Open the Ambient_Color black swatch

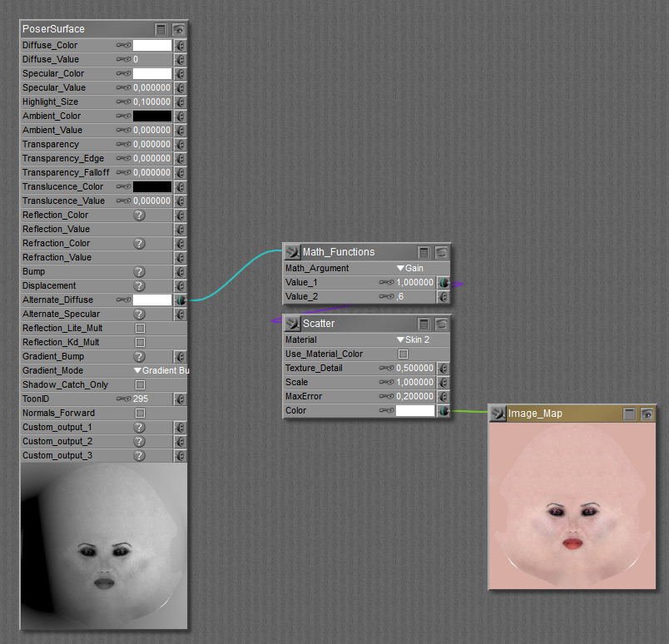pos(152,116)
